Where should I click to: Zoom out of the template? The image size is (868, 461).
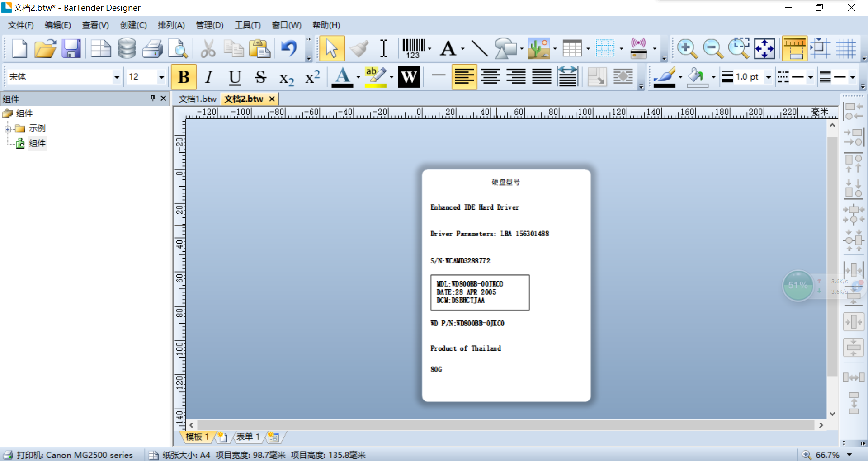[x=713, y=49]
